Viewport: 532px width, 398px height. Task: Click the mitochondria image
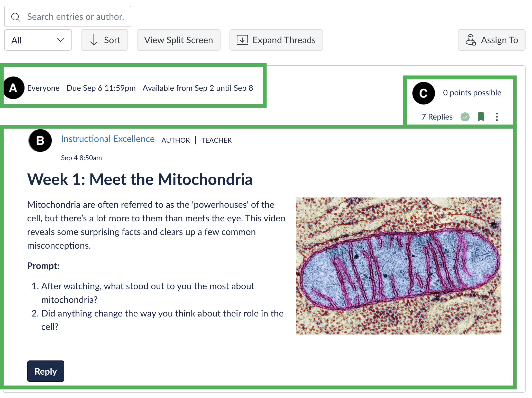(399, 266)
